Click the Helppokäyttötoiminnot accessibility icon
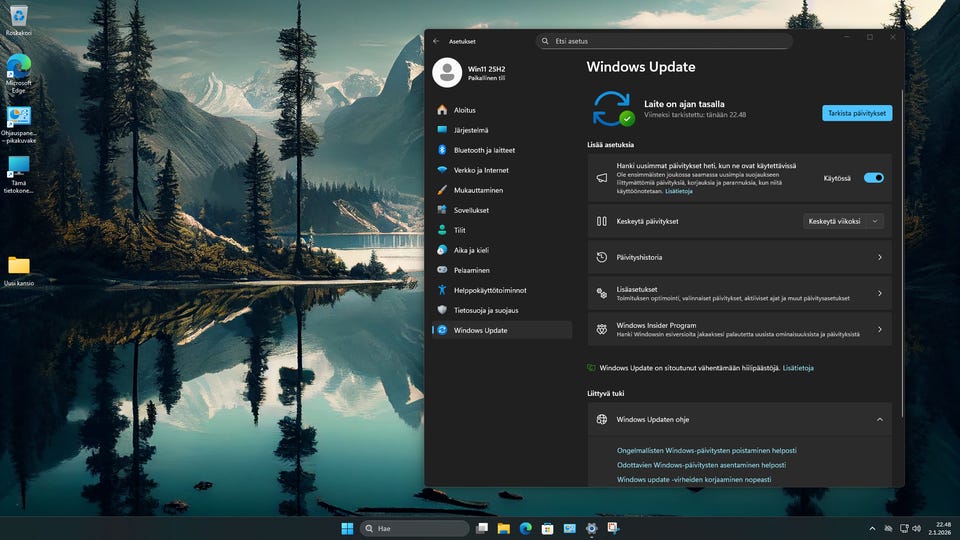 [x=442, y=290]
